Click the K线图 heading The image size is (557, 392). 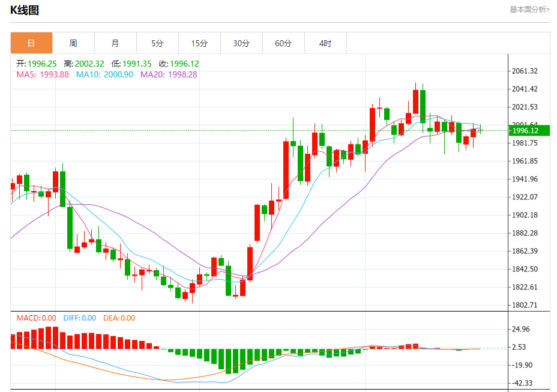pos(25,10)
